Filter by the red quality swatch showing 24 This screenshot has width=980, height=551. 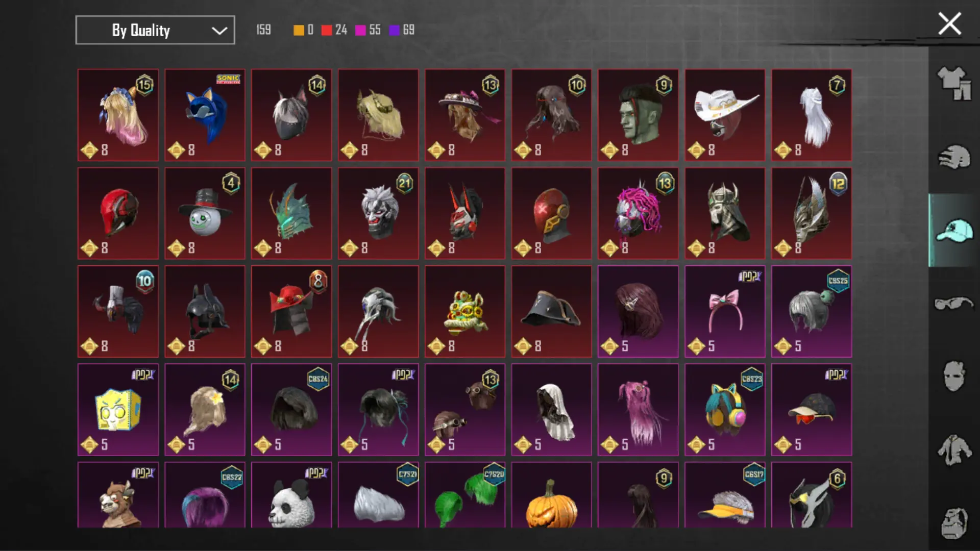pos(327,30)
